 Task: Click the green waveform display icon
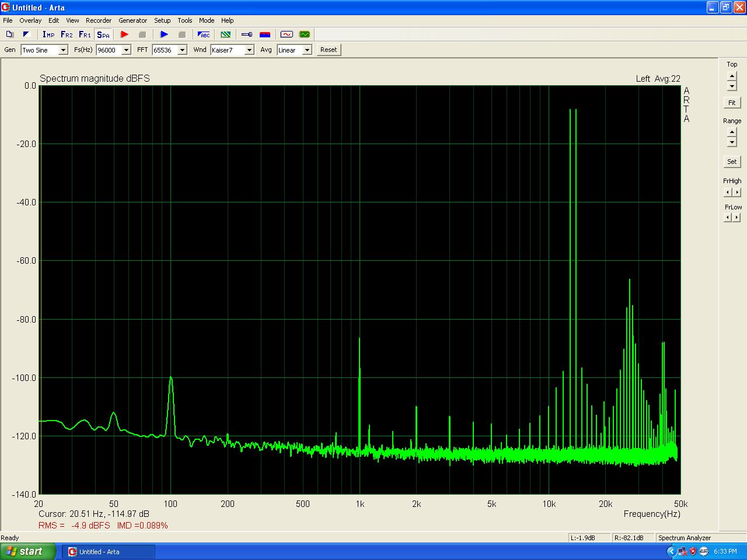[x=305, y=34]
